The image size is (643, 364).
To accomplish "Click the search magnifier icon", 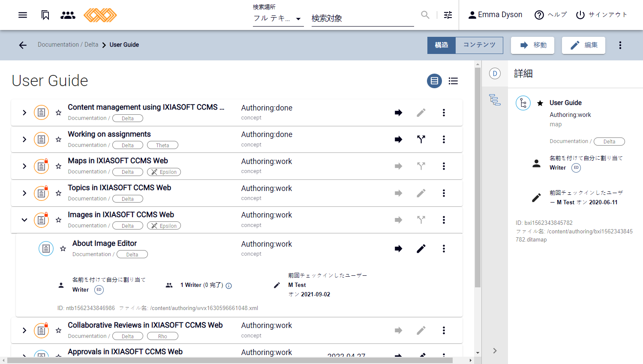I will pyautogui.click(x=425, y=15).
